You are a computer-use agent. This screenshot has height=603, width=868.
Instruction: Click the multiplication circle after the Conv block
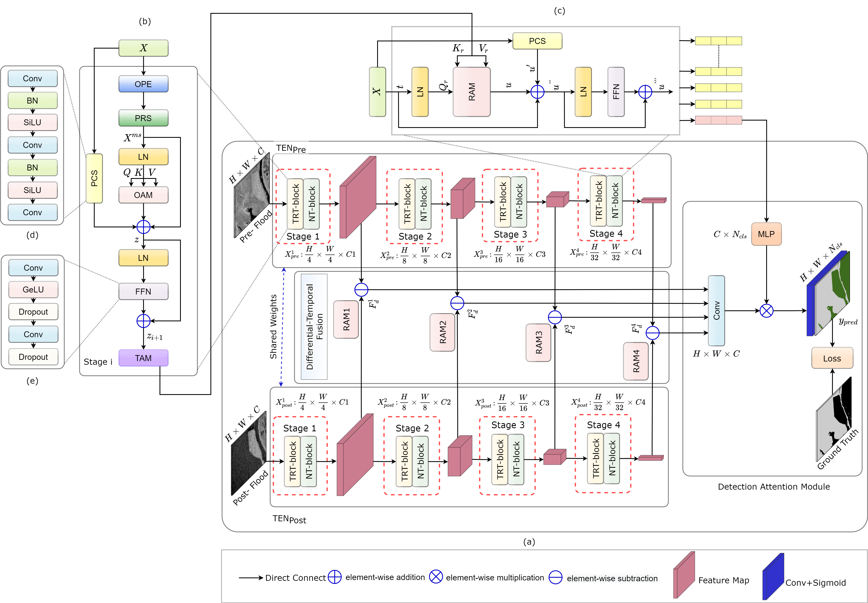766,311
